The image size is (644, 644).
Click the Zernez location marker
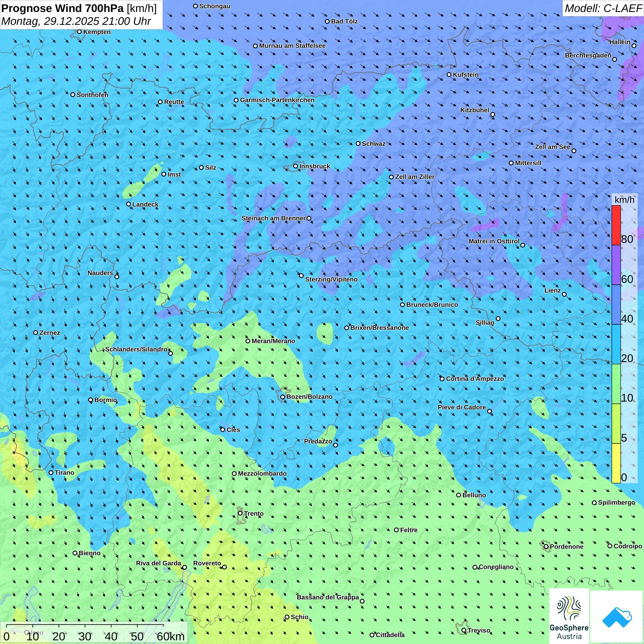(36, 333)
